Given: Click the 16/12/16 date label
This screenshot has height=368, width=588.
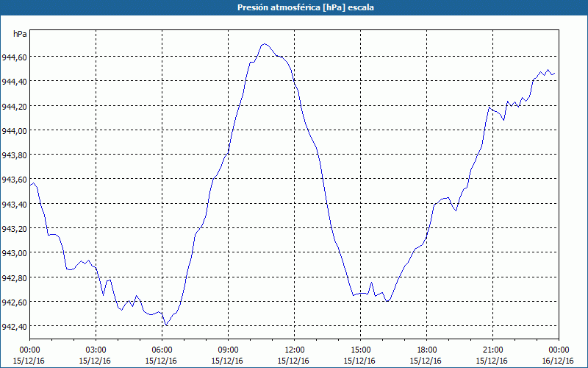Looking at the screenshot, I should coord(558,361).
